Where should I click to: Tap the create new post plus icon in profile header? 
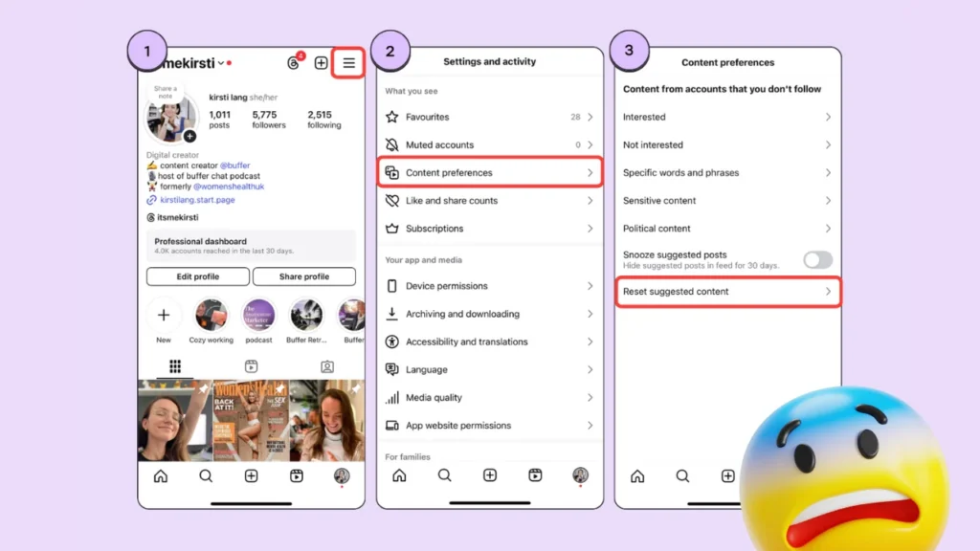point(322,63)
